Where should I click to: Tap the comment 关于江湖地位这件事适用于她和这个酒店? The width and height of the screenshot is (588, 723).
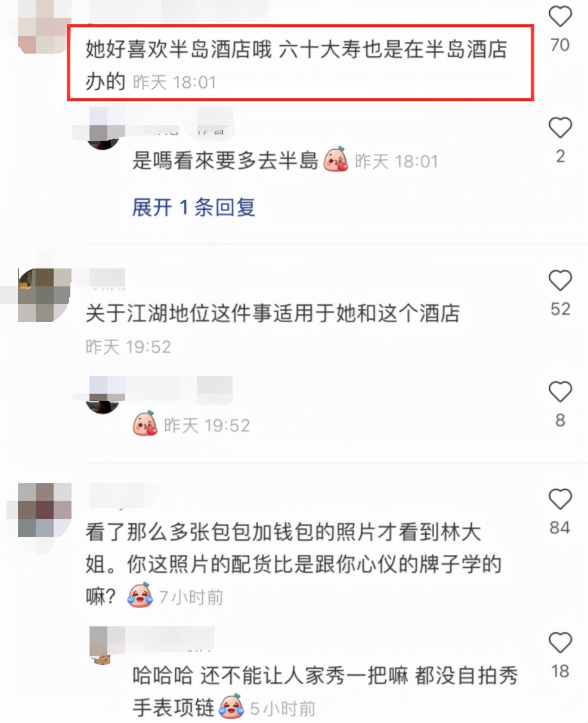tap(273, 313)
